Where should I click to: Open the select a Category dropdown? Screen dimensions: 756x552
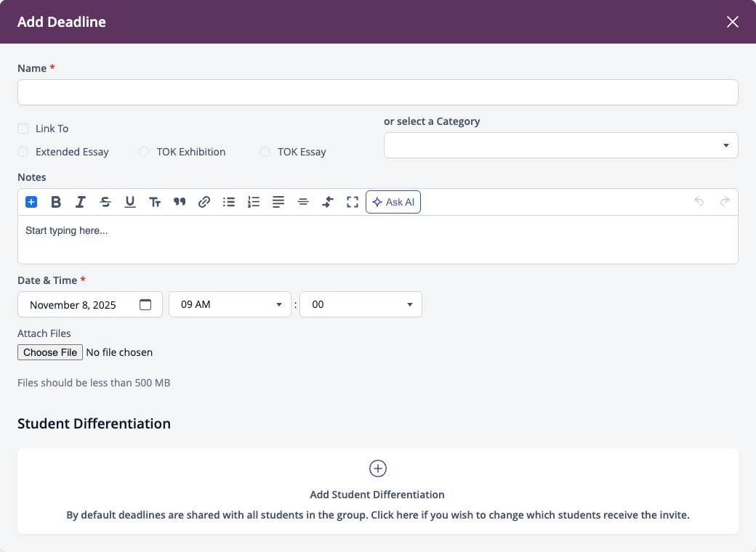coord(560,145)
